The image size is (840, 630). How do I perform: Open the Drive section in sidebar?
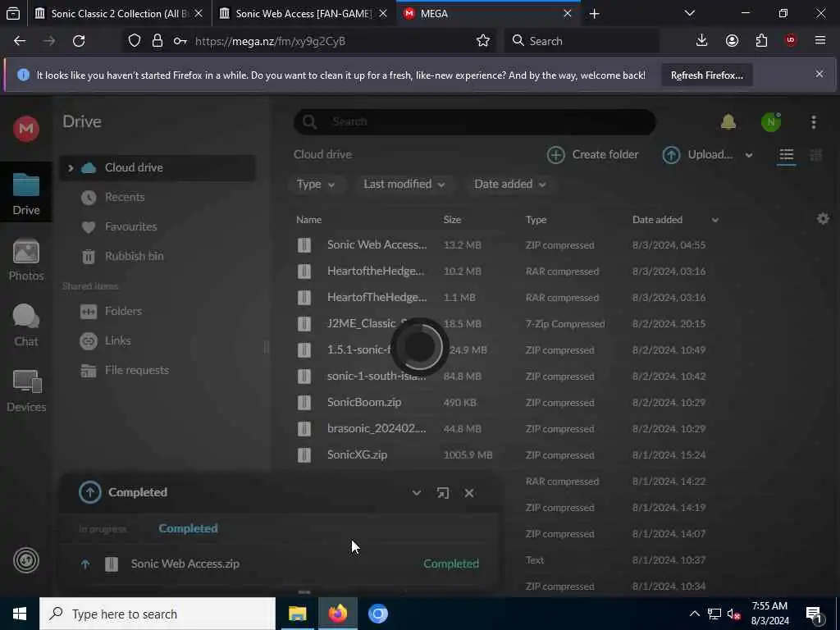pyautogui.click(x=25, y=194)
